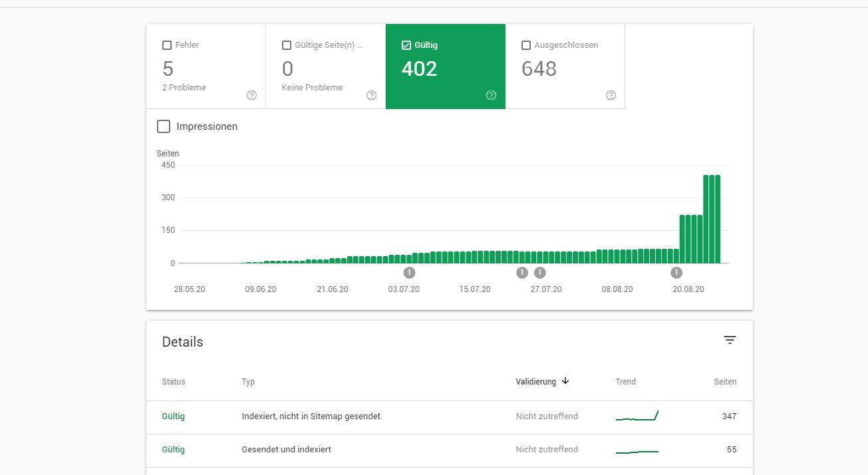Click help icon on Ausgeschlossen card
868x475 pixels.
coord(611,95)
